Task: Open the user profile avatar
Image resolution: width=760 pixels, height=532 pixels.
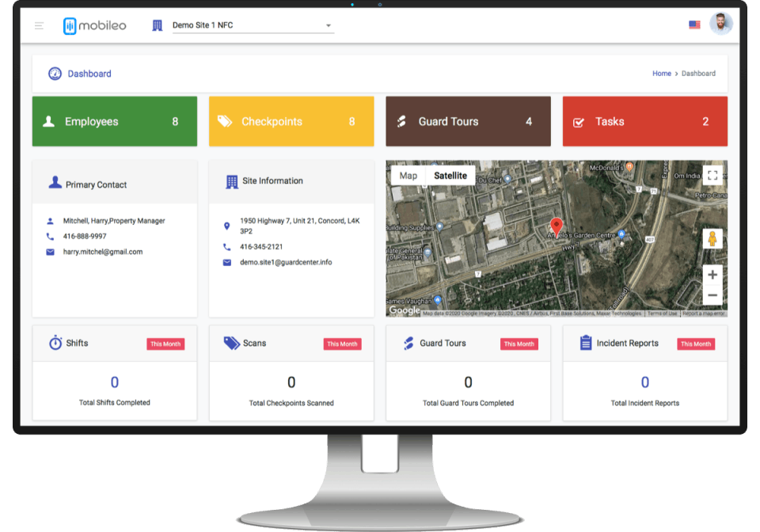Action: [x=720, y=24]
